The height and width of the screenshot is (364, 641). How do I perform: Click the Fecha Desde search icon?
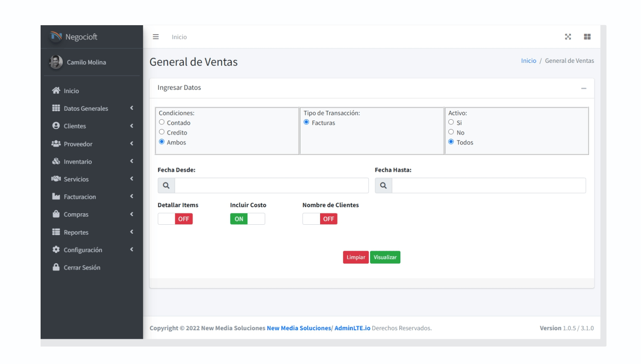pyautogui.click(x=166, y=185)
